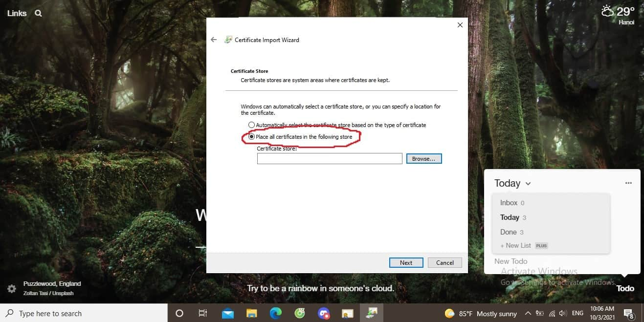
Task: Expand the Today list dropdown chevron
Action: (528, 184)
